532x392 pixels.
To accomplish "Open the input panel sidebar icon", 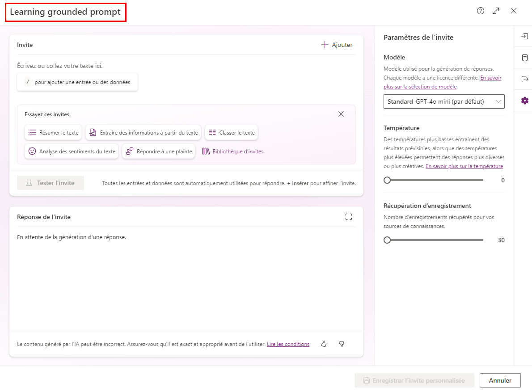I will coord(524,36).
